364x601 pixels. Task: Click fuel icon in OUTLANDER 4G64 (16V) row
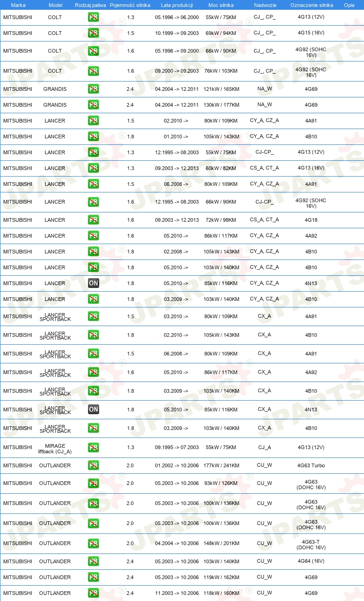coord(94,561)
